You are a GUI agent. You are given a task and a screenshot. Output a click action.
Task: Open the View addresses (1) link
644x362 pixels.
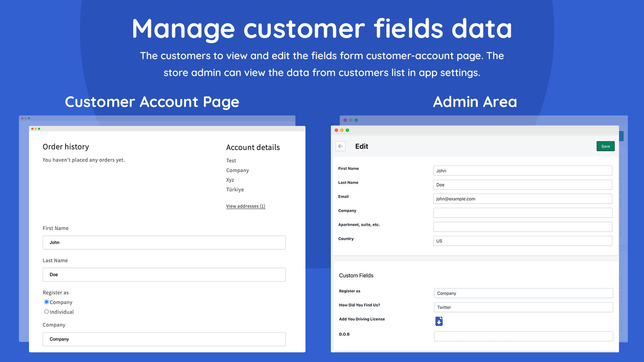(x=246, y=206)
